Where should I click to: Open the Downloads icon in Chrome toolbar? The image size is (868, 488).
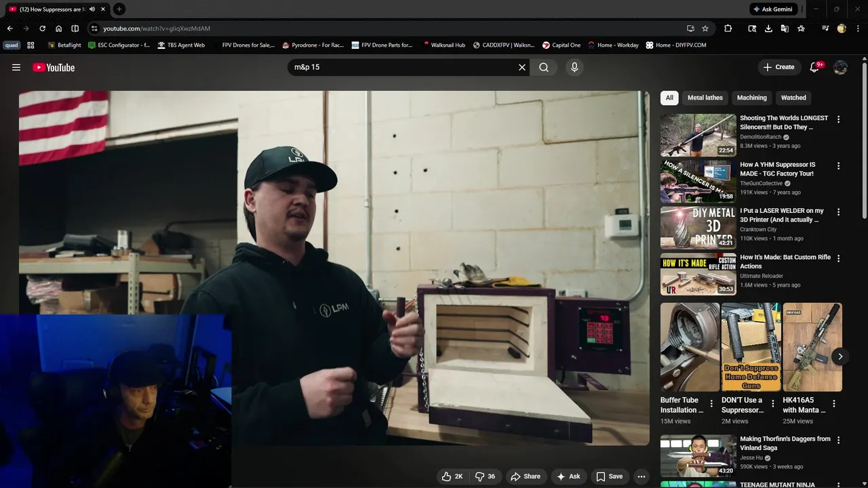768,28
